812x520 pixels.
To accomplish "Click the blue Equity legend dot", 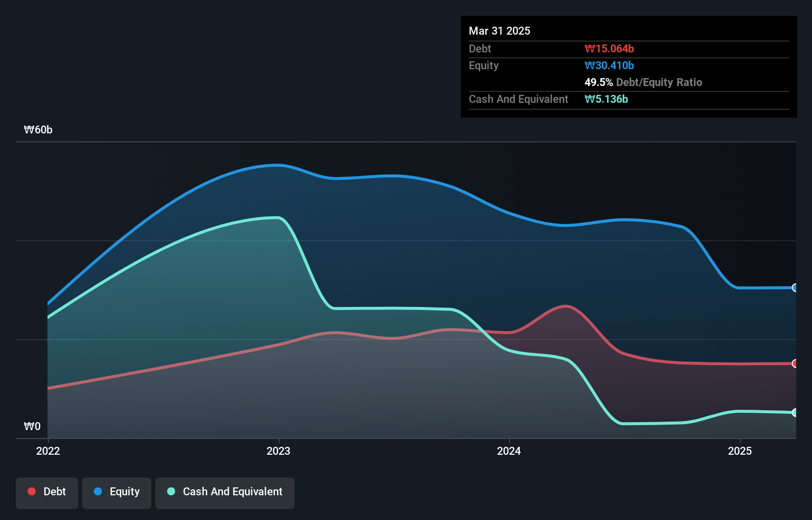I will pyautogui.click(x=98, y=492).
